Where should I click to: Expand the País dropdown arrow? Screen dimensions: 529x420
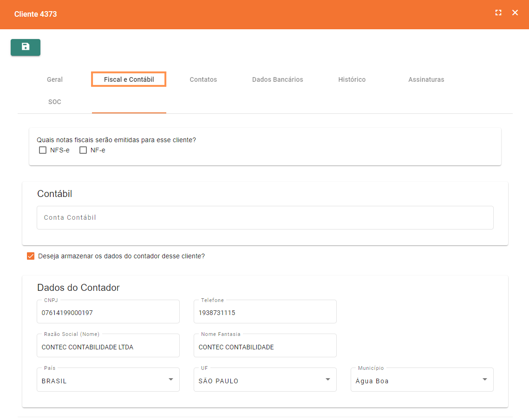click(x=171, y=380)
